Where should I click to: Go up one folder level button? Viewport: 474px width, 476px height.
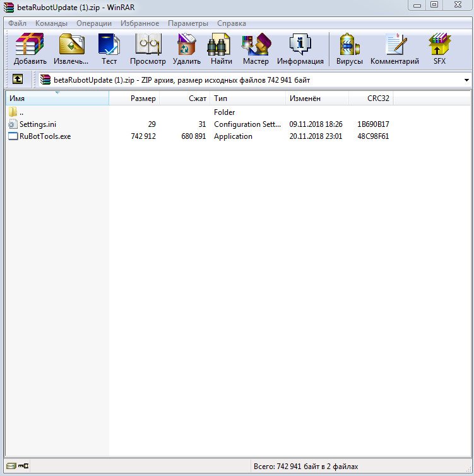pyautogui.click(x=18, y=80)
